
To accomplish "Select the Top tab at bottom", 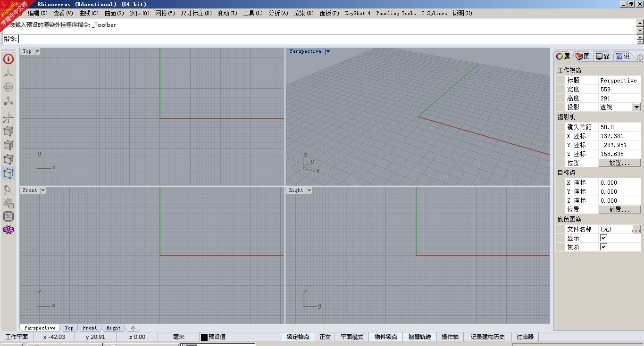I will click(69, 328).
